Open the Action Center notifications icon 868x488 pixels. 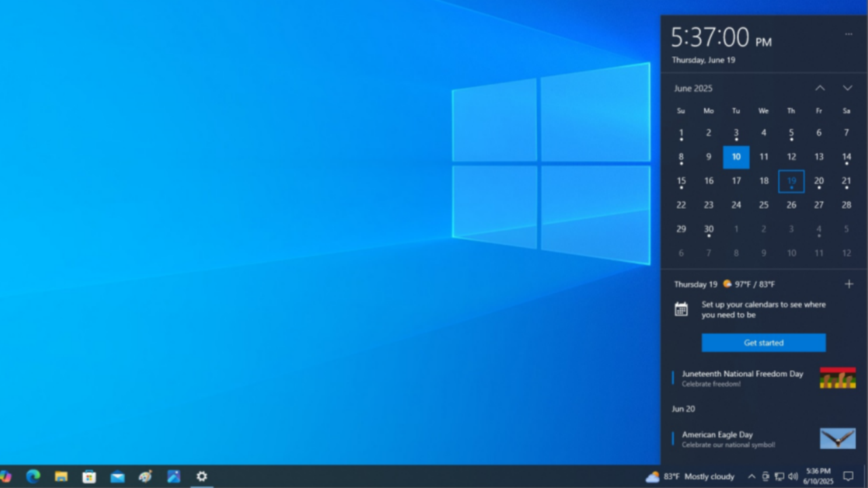coord(848,476)
